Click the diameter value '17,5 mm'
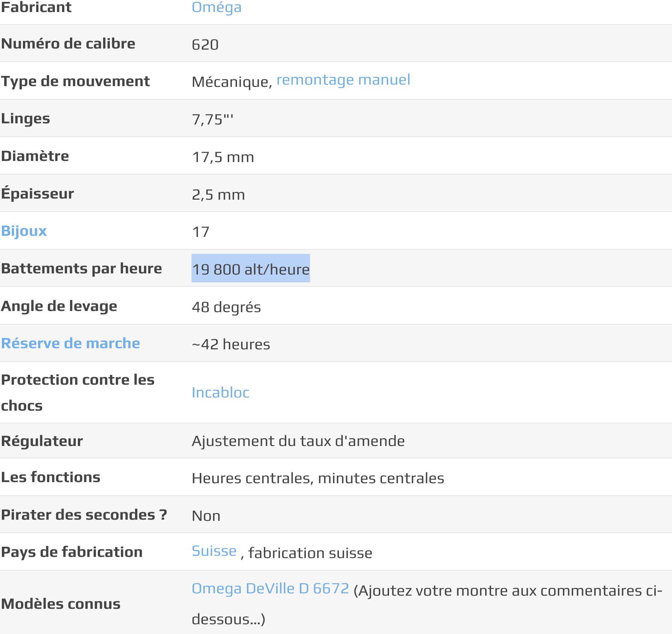 click(x=223, y=157)
